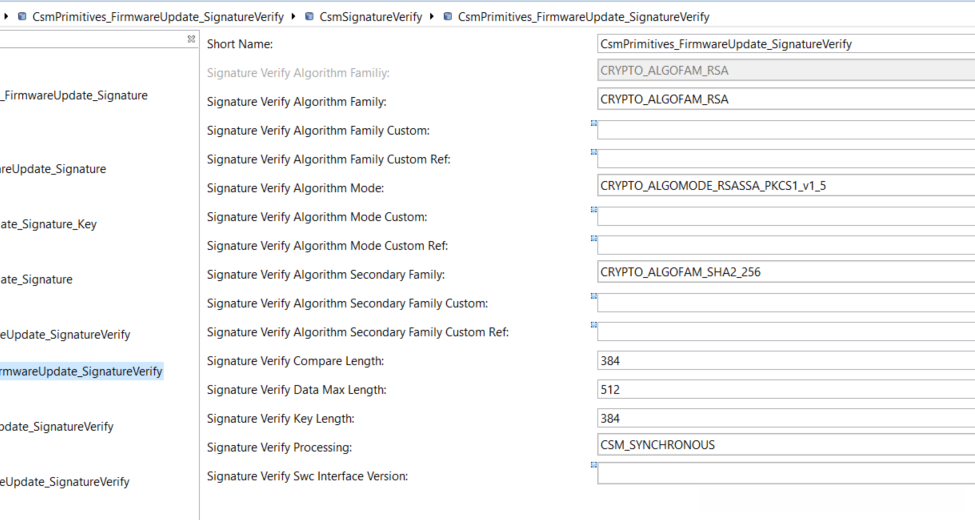The width and height of the screenshot is (975, 520).
Task: Click the Signature Verify Data Max Length field
Action: (x=785, y=389)
